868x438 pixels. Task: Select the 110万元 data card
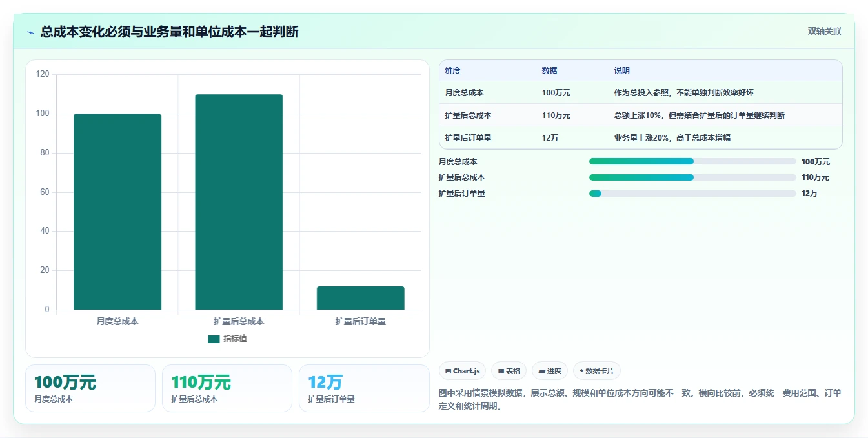point(227,388)
